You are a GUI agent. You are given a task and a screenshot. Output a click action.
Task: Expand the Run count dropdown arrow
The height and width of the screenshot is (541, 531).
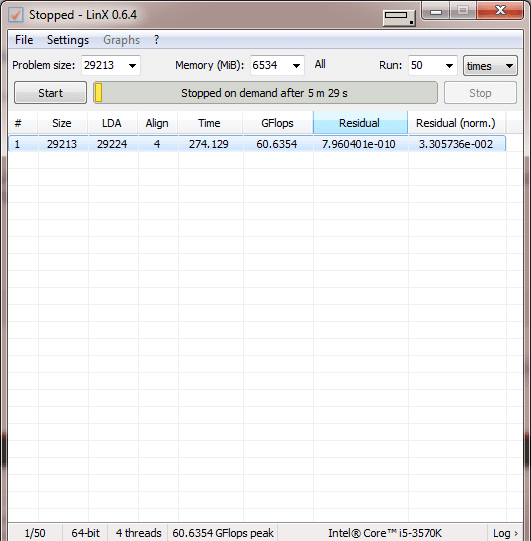click(x=449, y=66)
